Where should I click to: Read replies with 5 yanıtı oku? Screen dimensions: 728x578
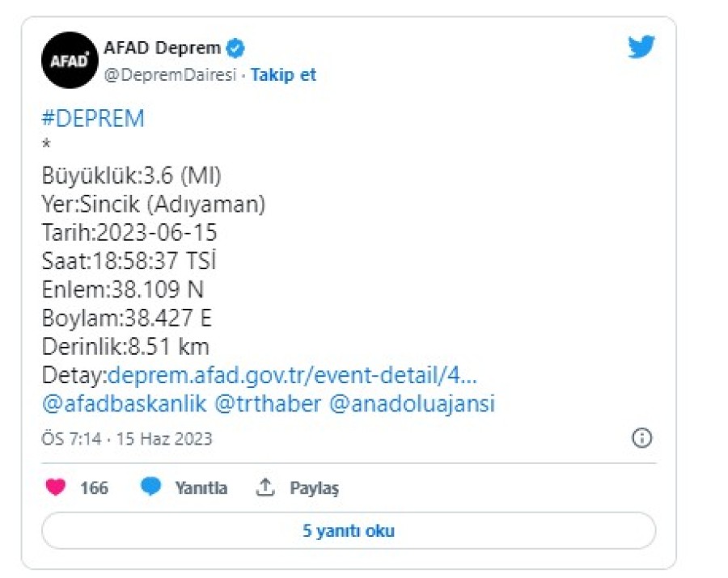coord(349,531)
